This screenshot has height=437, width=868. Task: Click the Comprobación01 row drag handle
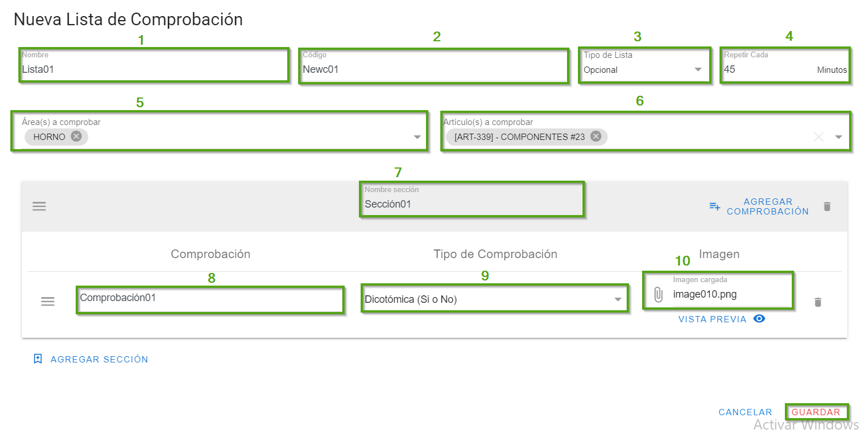point(48,302)
